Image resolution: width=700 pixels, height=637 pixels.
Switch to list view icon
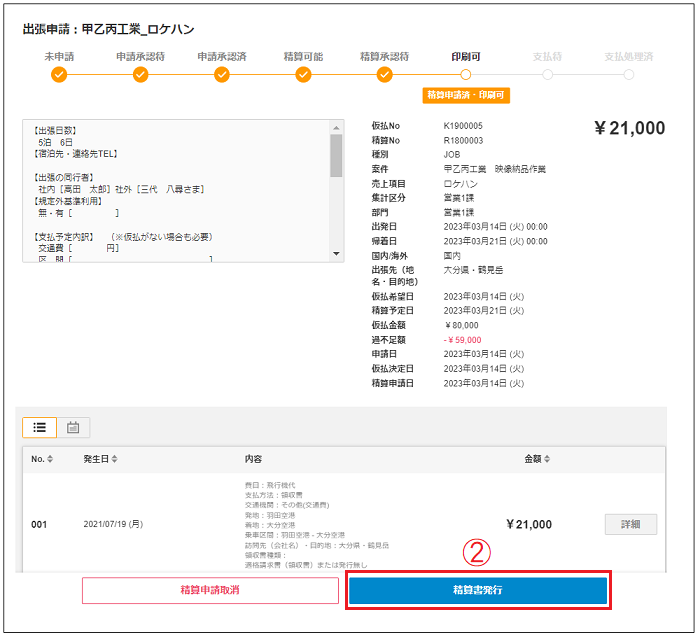(40, 427)
